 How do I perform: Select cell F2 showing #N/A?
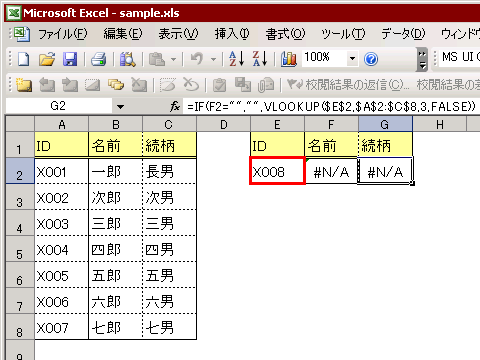tap(331, 170)
